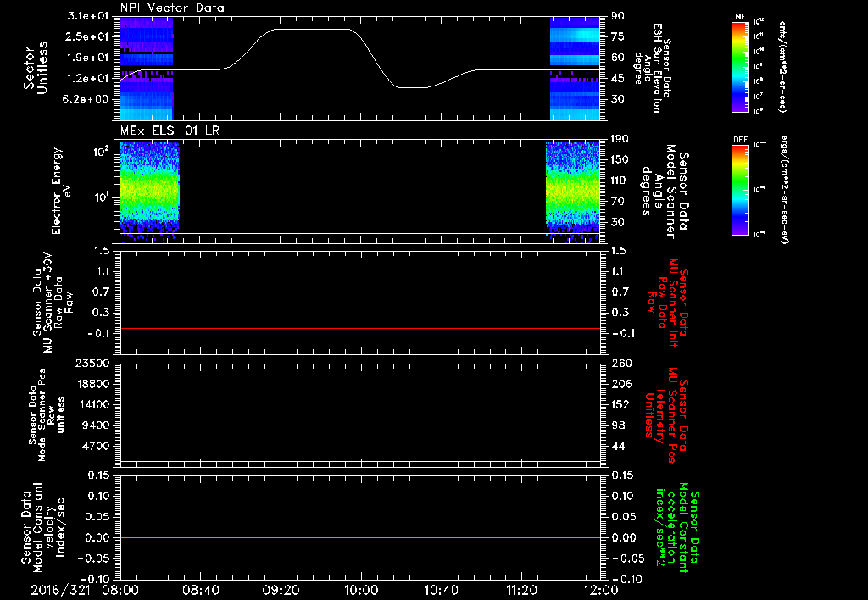This screenshot has width=868, height=600.
Task: Click the ESH Sun Elevation Angle axis title
Action: [652, 68]
